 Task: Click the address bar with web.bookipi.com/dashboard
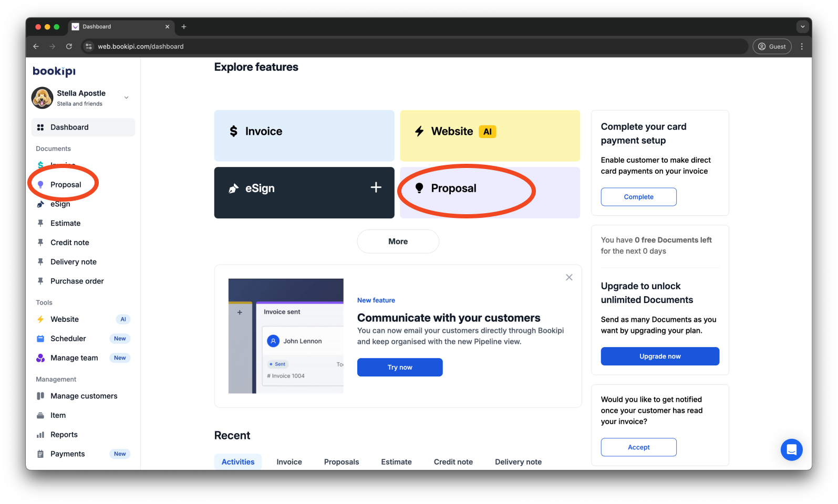click(x=415, y=46)
